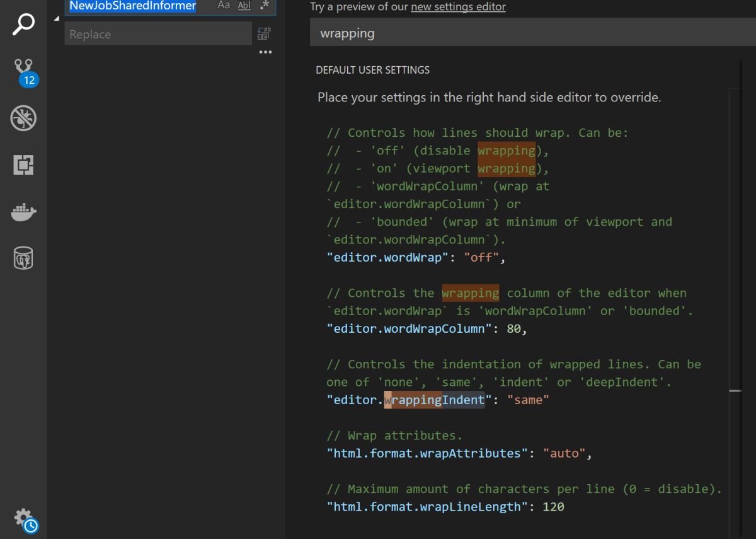The image size is (756, 539).
Task: Open the new settings editor link
Action: click(458, 7)
